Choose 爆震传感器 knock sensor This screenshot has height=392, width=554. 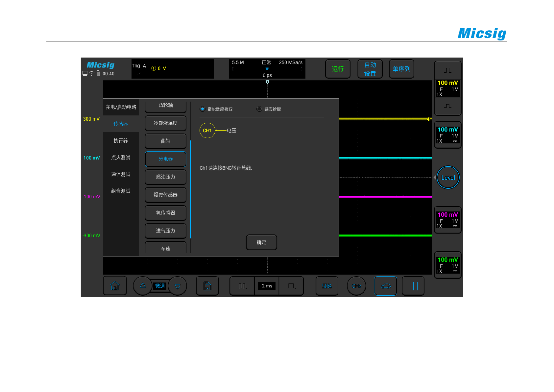(x=165, y=195)
